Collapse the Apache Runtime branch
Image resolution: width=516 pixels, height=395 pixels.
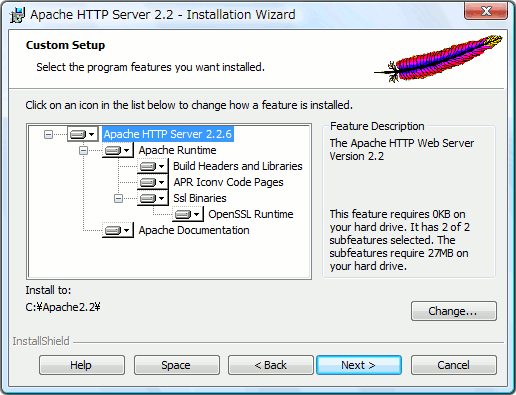(83, 151)
